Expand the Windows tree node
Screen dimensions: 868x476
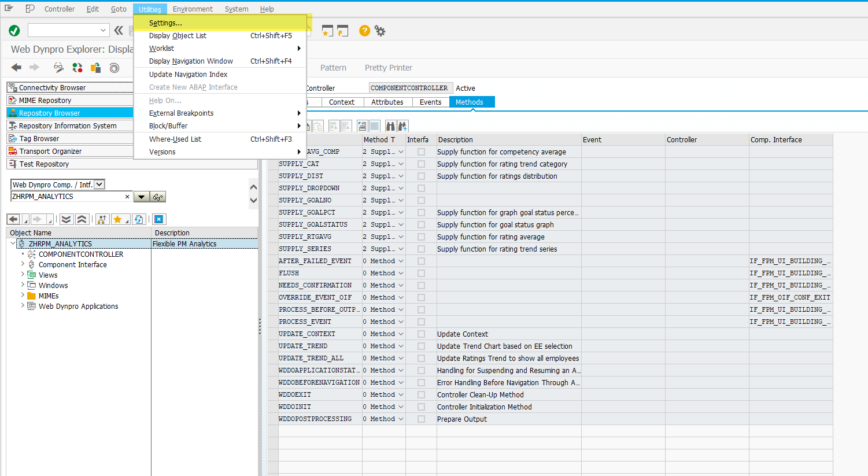coord(23,285)
